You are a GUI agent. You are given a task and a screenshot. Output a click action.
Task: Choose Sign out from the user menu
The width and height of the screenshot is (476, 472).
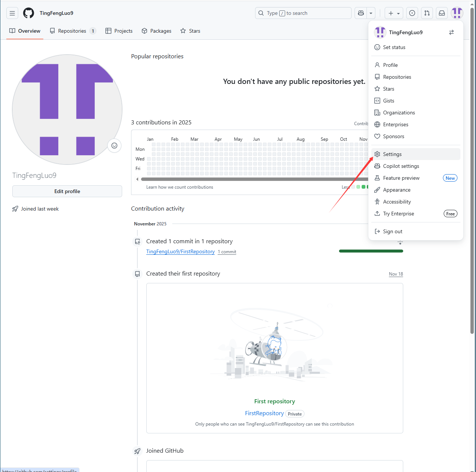(392, 231)
